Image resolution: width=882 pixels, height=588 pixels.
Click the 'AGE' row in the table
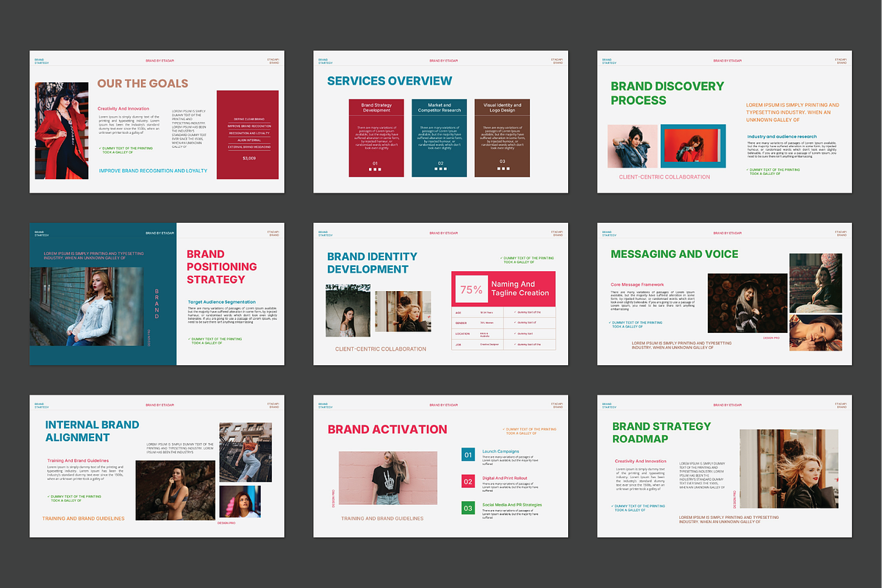pos(503,312)
